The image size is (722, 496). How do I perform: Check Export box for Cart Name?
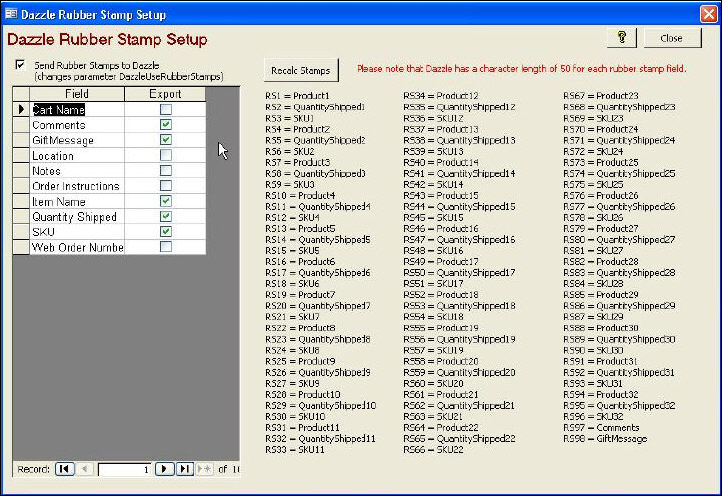pos(166,109)
